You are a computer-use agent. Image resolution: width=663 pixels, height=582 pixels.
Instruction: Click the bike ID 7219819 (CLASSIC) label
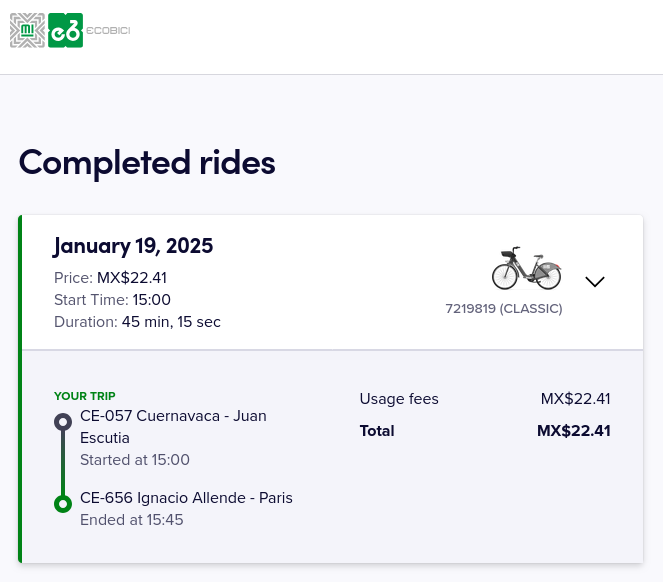(504, 309)
